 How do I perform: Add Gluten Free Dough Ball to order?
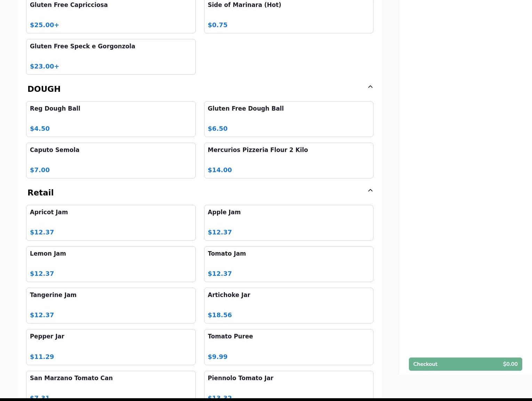pos(288,119)
